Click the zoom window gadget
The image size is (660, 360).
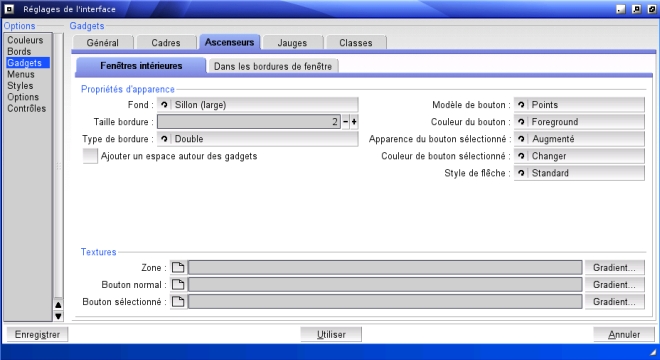click(636, 9)
